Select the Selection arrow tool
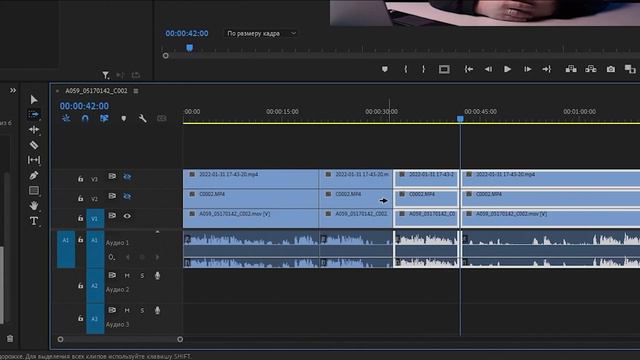 pos(34,100)
